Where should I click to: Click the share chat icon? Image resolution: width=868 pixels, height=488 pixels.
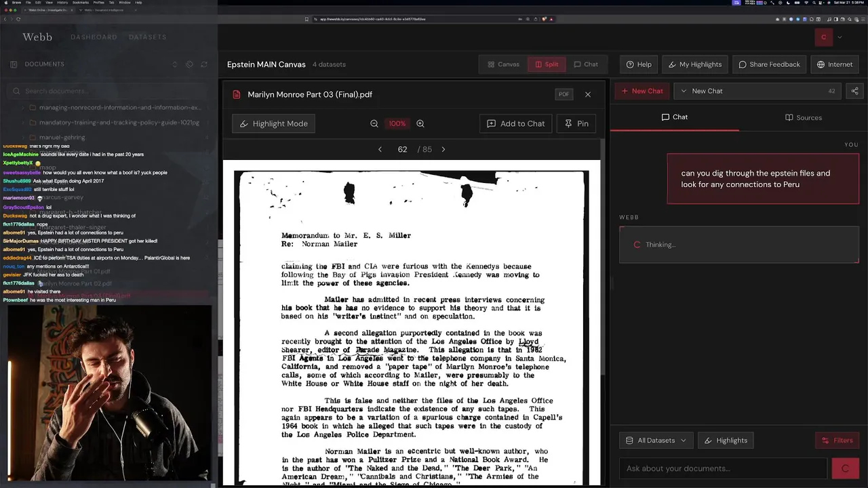click(x=854, y=91)
